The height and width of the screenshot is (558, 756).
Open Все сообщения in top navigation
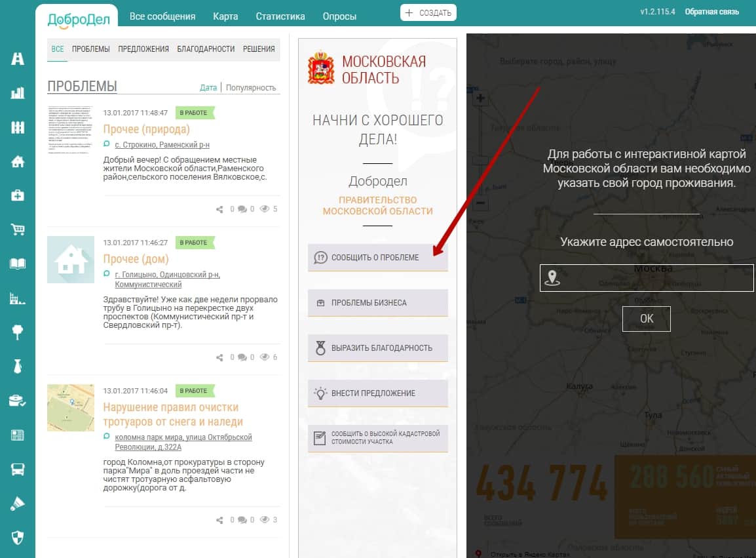(162, 16)
